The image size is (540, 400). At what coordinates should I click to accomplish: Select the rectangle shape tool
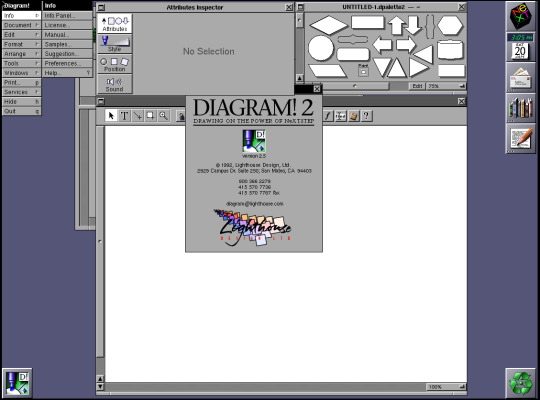point(150,116)
